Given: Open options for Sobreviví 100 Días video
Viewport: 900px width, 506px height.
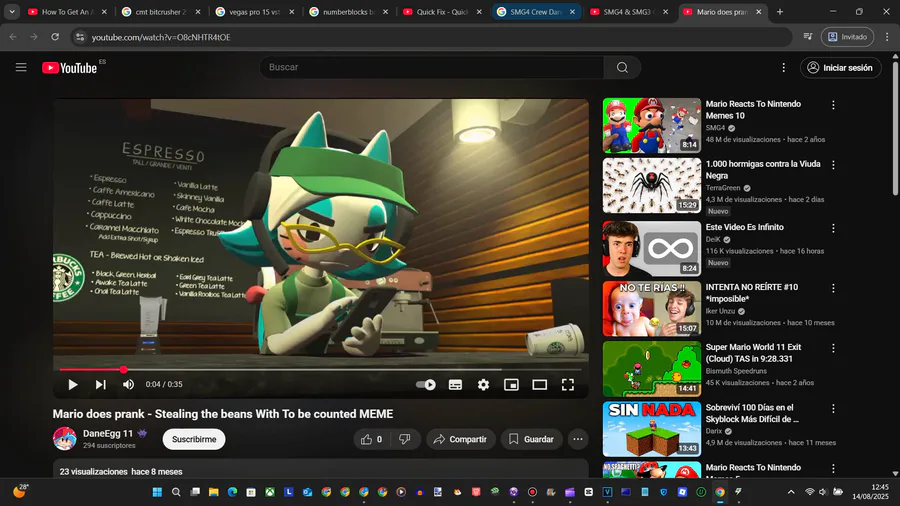Looking at the screenshot, I should point(833,408).
